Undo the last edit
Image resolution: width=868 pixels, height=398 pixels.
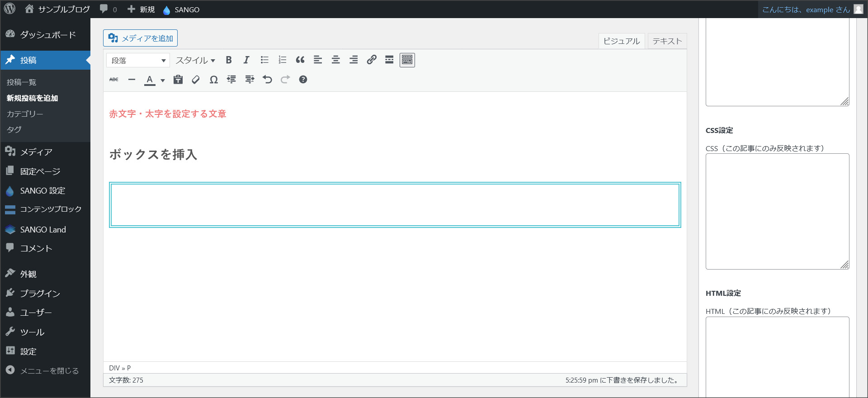(267, 80)
